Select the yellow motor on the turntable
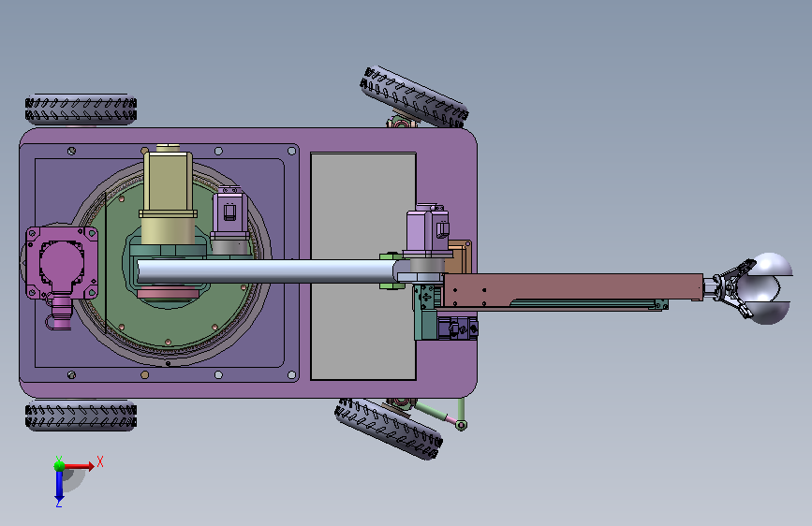Screen dimensions: 812x526 (168, 194)
